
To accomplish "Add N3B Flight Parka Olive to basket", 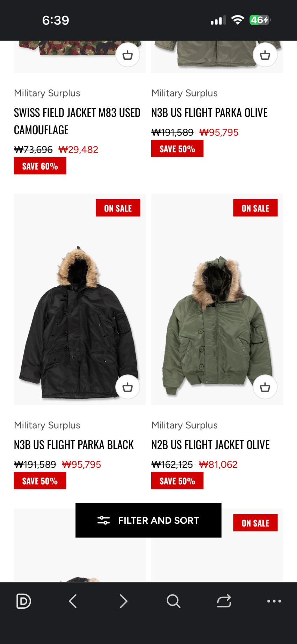I will (265, 55).
